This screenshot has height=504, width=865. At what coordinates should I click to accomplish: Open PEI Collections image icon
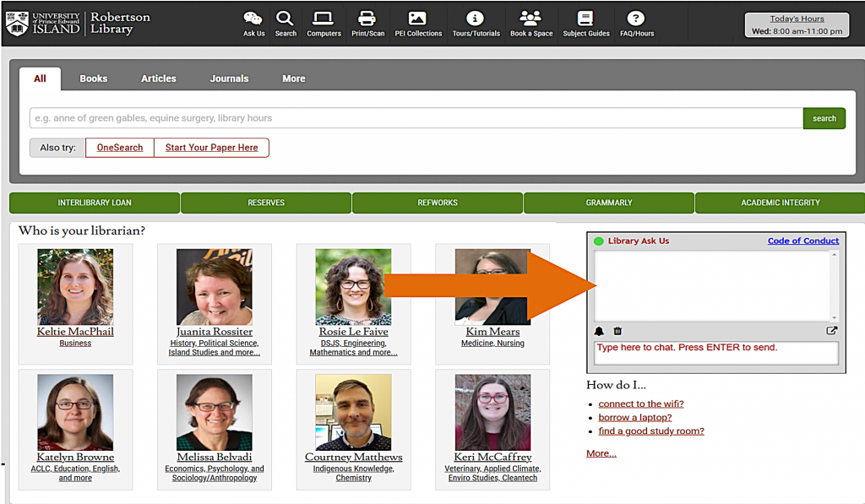[418, 19]
